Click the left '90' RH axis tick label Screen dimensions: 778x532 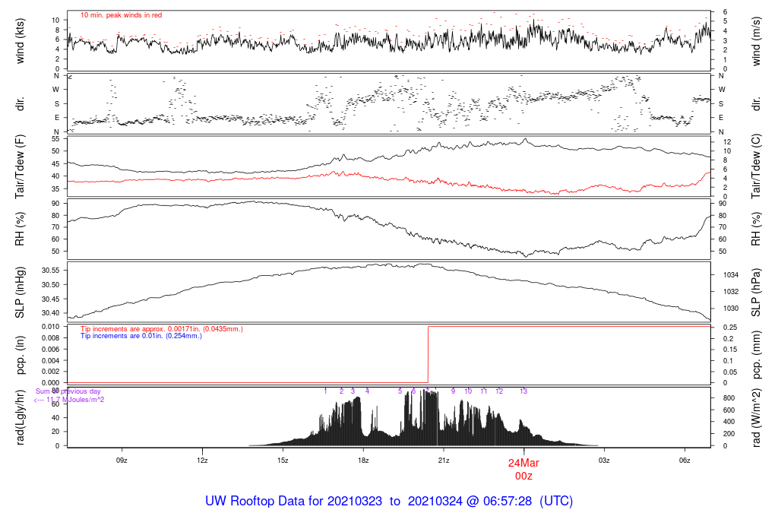[55, 204]
